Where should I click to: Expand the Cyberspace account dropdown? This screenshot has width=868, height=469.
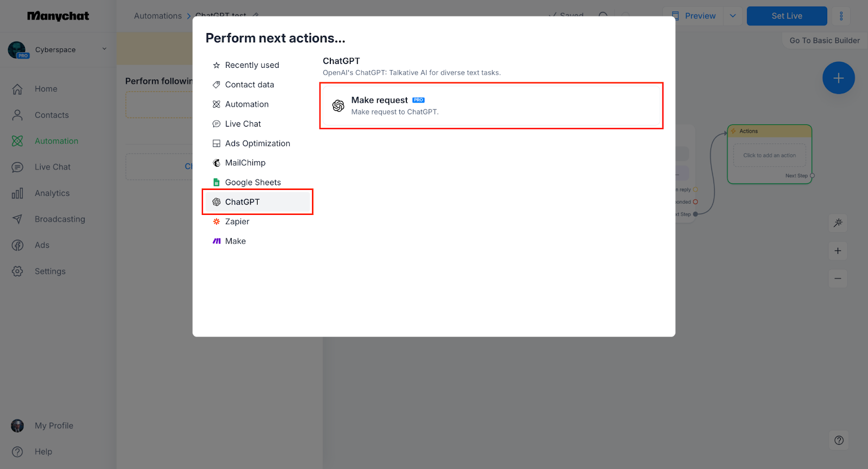[x=104, y=49]
